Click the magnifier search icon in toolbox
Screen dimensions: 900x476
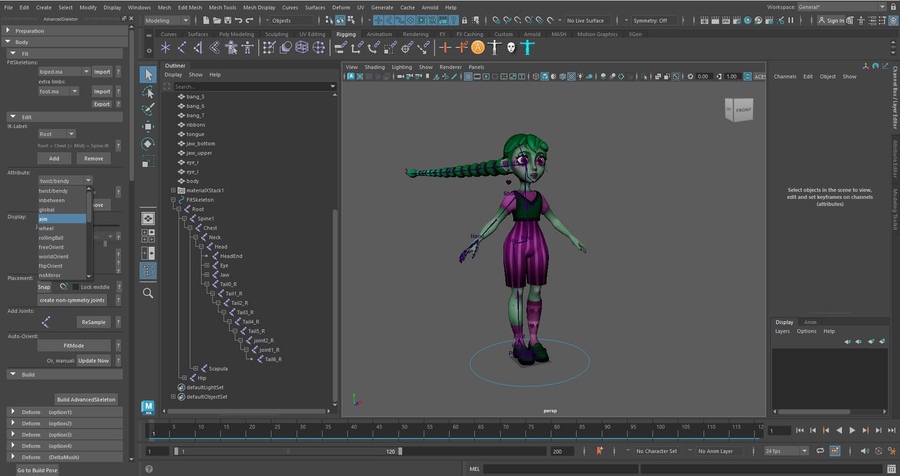point(148,293)
